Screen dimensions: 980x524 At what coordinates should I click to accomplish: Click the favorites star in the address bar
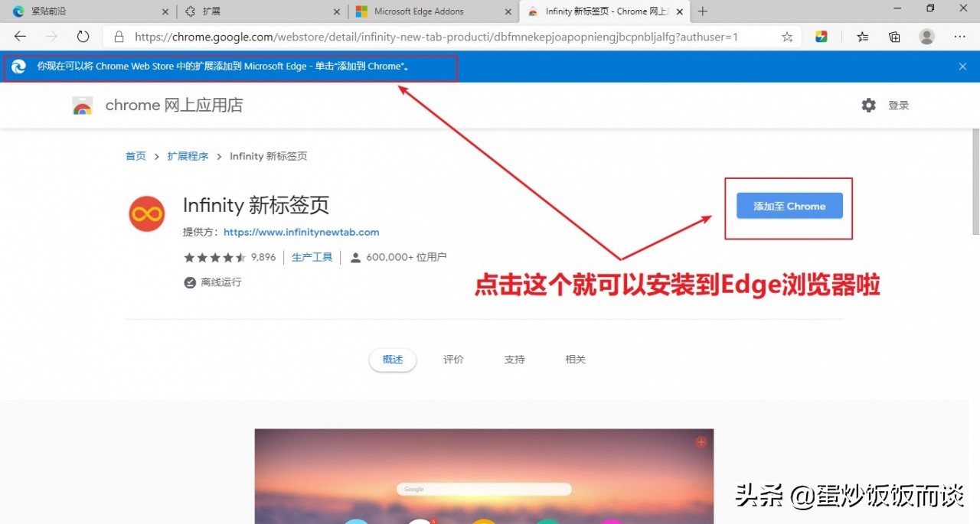click(787, 36)
